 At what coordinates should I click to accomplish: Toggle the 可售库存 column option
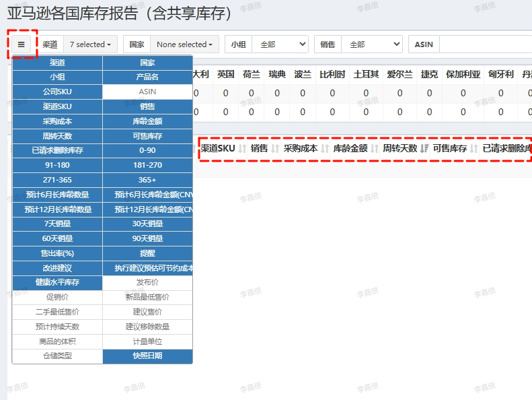click(147, 136)
